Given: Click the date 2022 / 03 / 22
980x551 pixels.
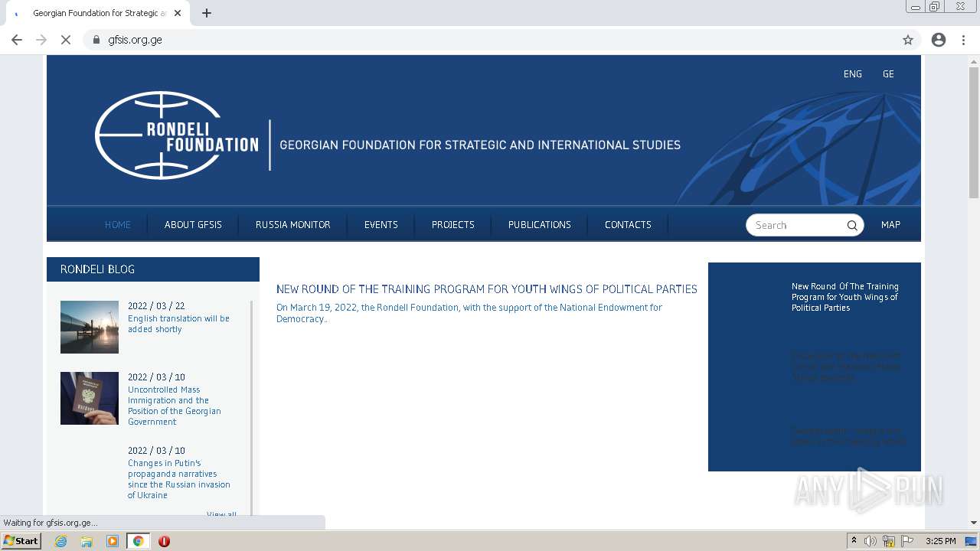Looking at the screenshot, I should (156, 306).
